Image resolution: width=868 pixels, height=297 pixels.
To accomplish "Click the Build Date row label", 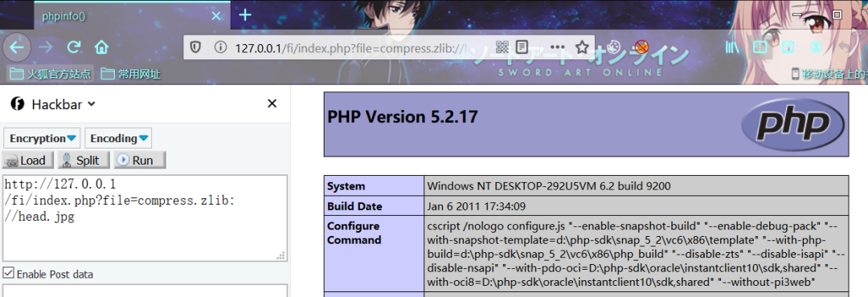I will coord(354,206).
